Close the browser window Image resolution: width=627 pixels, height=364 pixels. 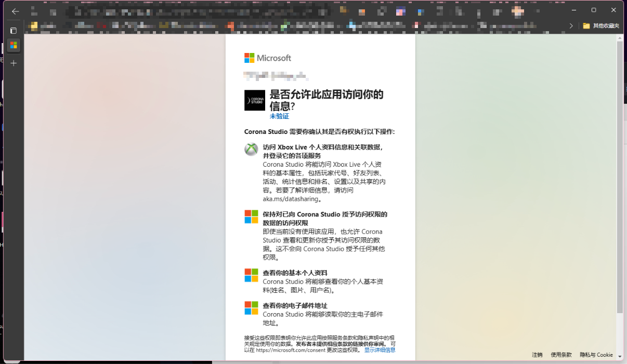(613, 10)
